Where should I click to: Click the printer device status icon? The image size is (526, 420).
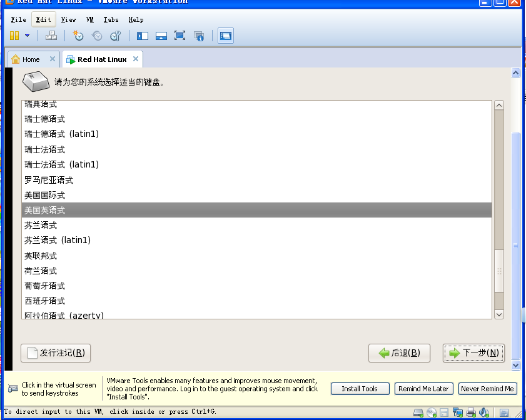pyautogui.click(x=471, y=411)
